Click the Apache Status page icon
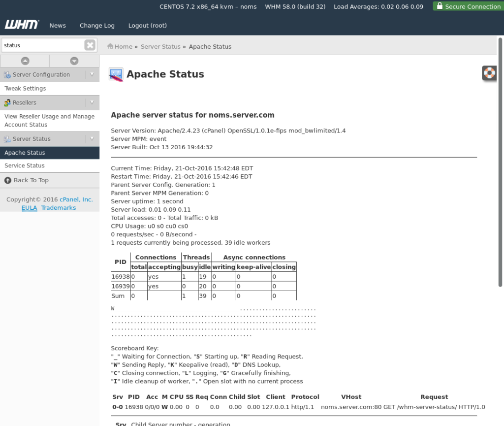Image resolution: width=504 pixels, height=426 pixels. (116, 74)
